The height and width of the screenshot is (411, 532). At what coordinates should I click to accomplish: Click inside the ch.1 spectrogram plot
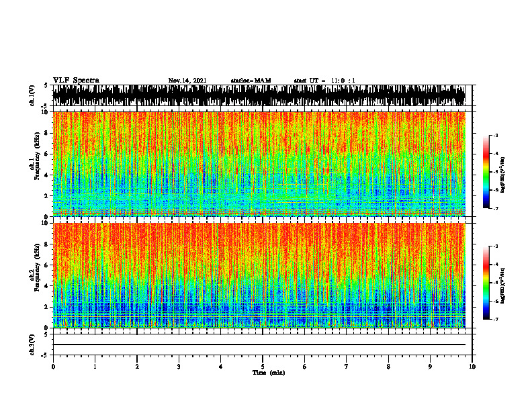coord(259,164)
